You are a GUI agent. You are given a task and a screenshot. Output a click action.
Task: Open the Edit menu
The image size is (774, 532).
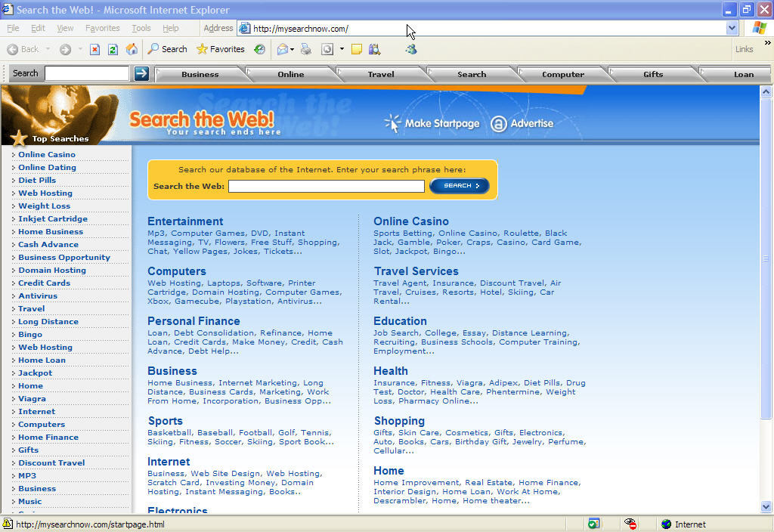point(38,28)
